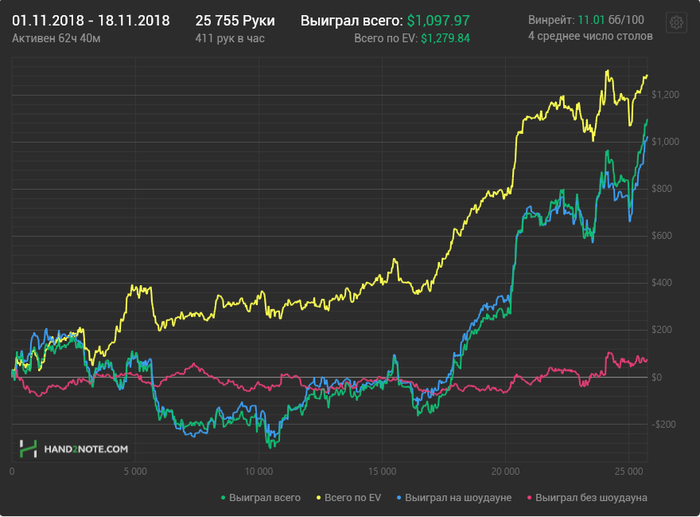700x517 pixels.
Task: Click 'Активен 62ч 40м' active time text
Action: click(56, 38)
